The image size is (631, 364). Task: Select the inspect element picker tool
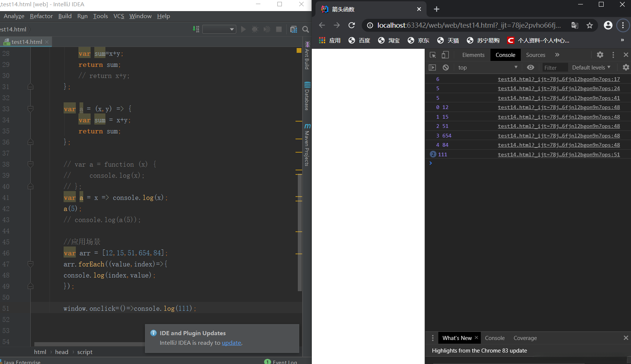[x=433, y=55]
